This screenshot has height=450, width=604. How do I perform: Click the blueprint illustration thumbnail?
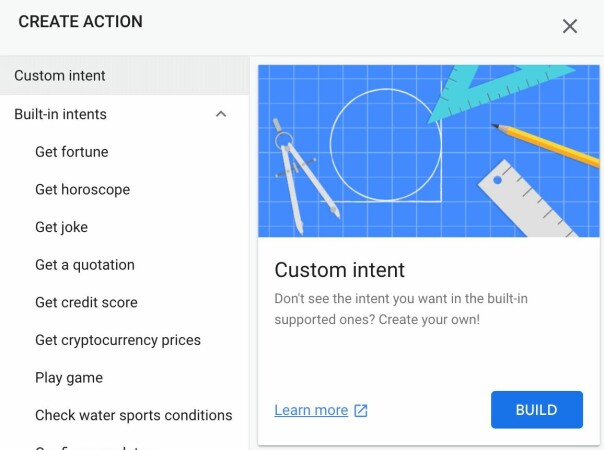pyautogui.click(x=429, y=151)
